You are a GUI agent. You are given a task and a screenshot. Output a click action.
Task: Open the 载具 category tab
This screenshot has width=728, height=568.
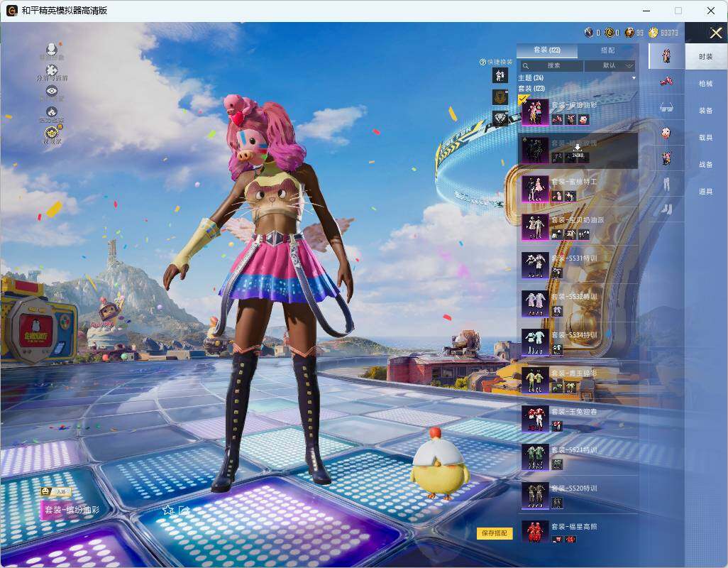(x=706, y=138)
